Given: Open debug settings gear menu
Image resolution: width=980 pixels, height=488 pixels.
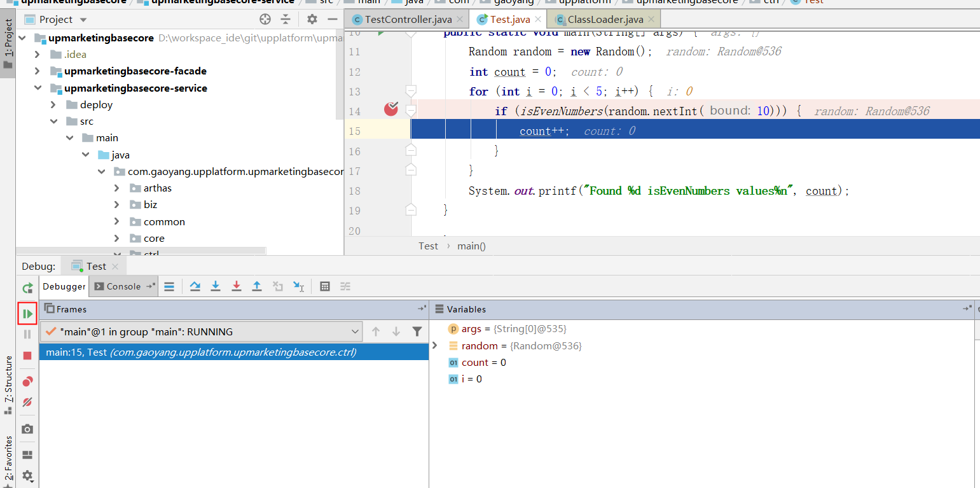Looking at the screenshot, I should tap(27, 475).
